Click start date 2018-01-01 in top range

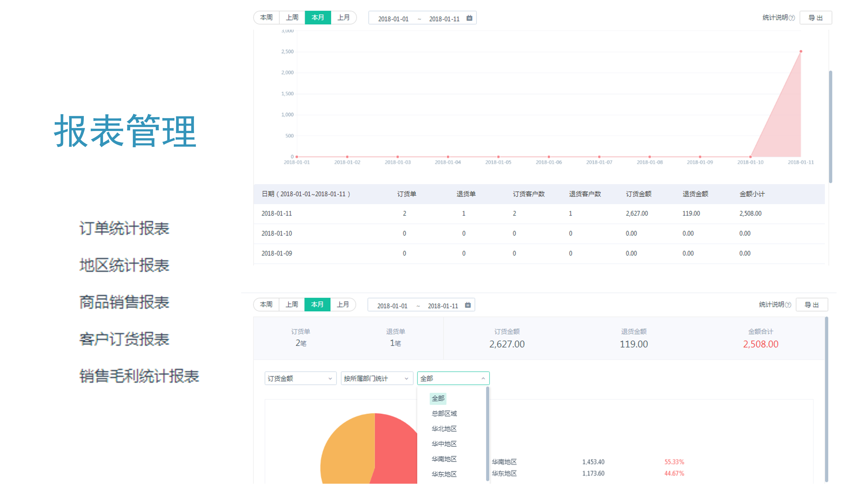click(393, 19)
